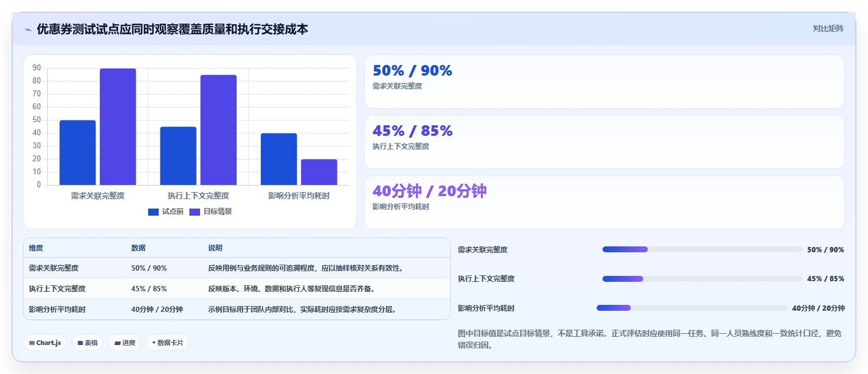
Task: Select table cell 需求关联完整度
Action: [54, 268]
